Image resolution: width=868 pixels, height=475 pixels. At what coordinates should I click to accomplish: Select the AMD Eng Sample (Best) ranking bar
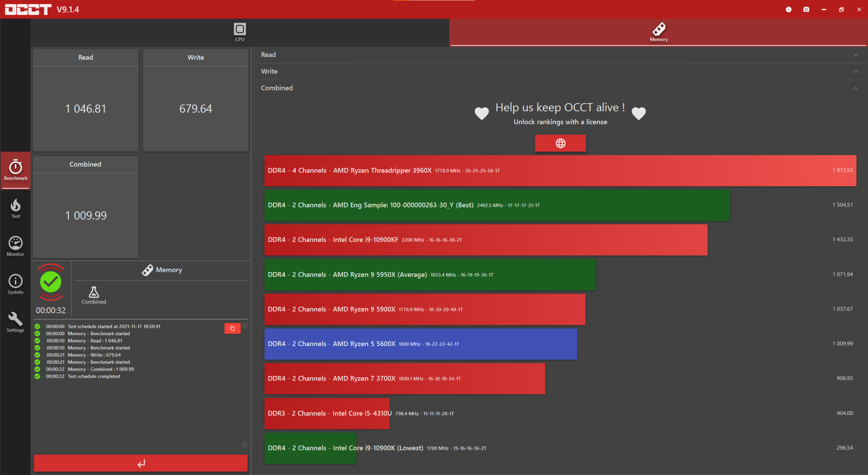coord(497,205)
